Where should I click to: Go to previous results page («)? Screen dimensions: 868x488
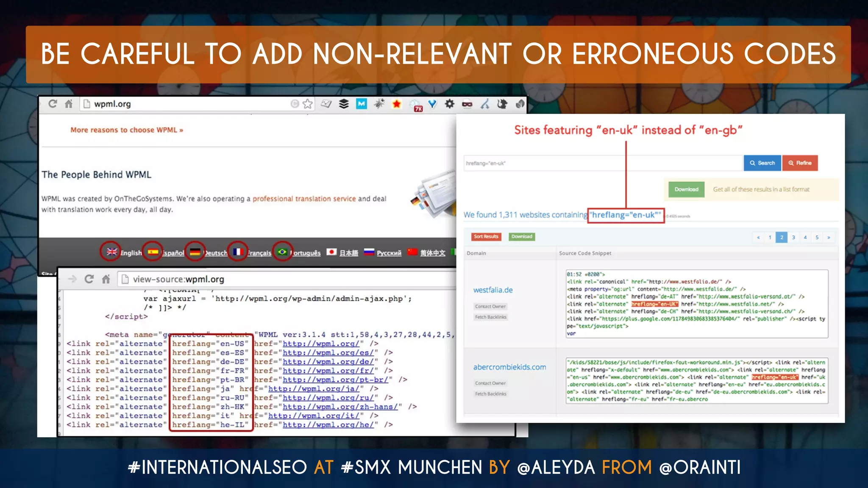click(758, 237)
